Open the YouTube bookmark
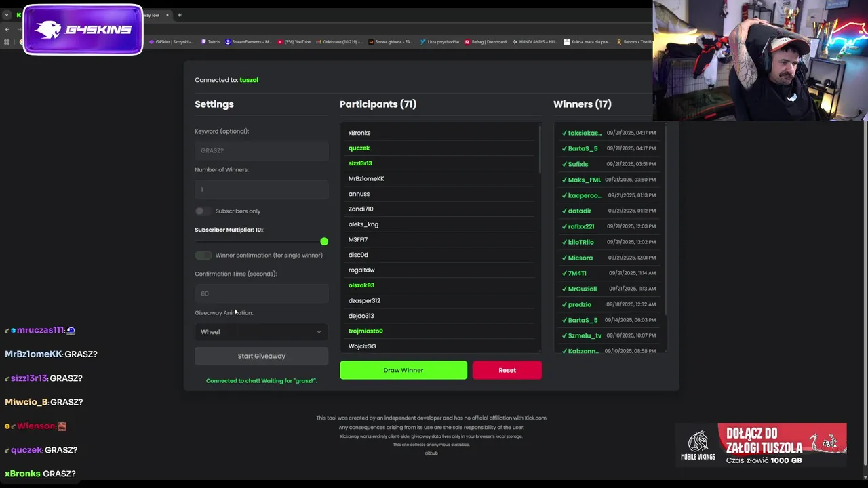This screenshot has width=868, height=488. pyautogui.click(x=294, y=42)
